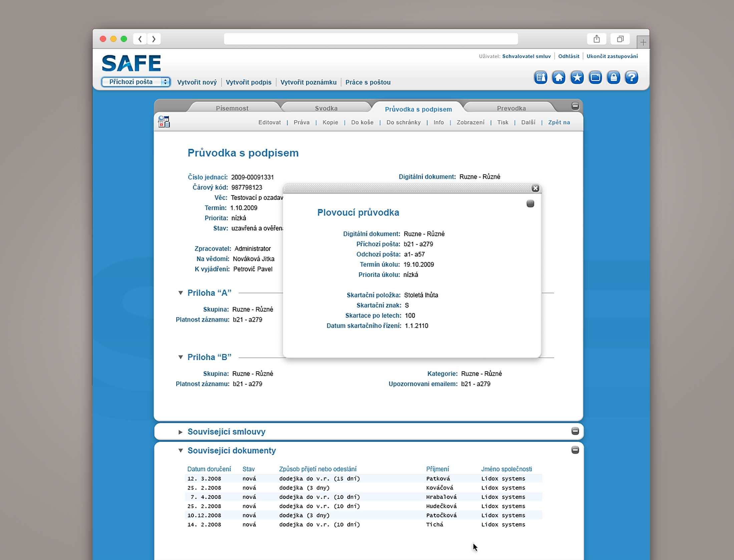The height and width of the screenshot is (560, 734).
Task: Click Do koše action
Action: [362, 122]
